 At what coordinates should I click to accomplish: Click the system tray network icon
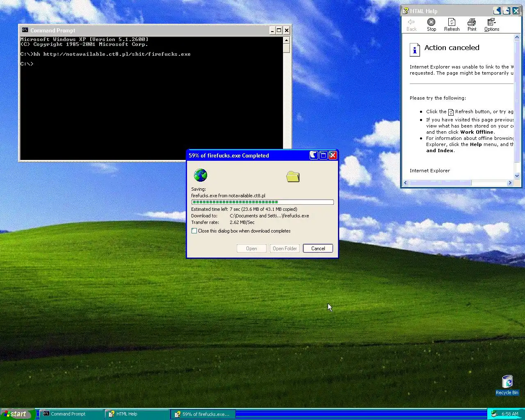coord(494,414)
